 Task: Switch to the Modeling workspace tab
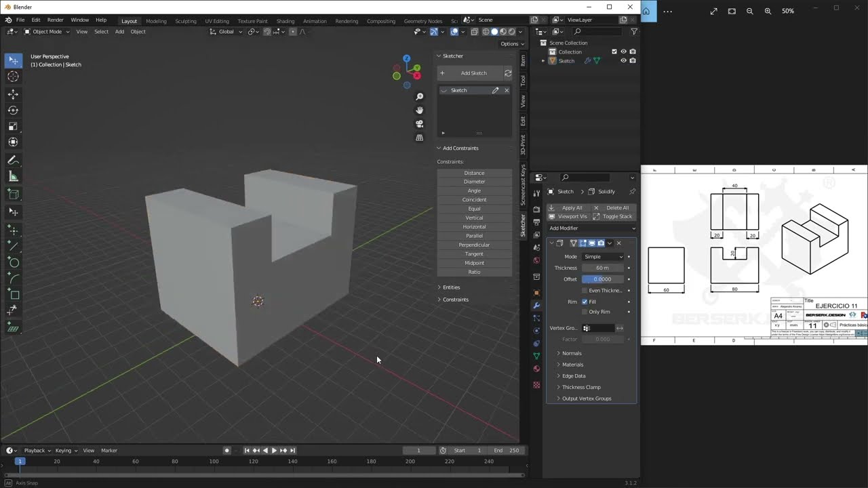[156, 21]
